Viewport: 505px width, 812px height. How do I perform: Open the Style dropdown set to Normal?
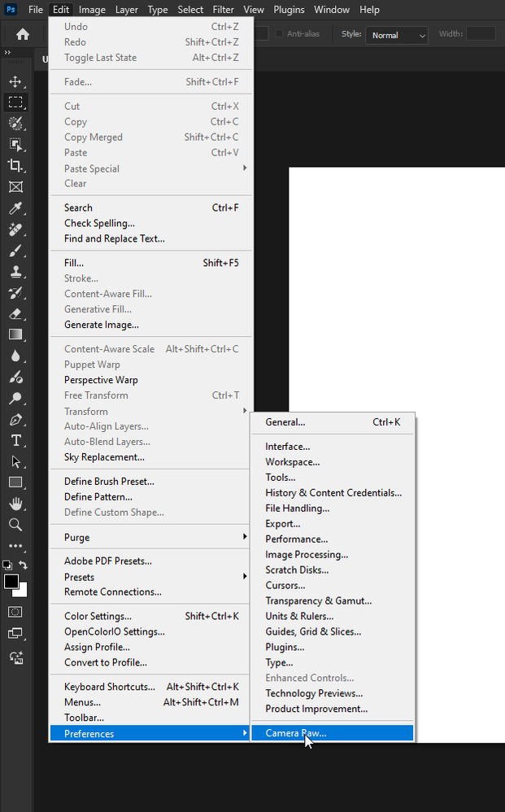(x=397, y=35)
